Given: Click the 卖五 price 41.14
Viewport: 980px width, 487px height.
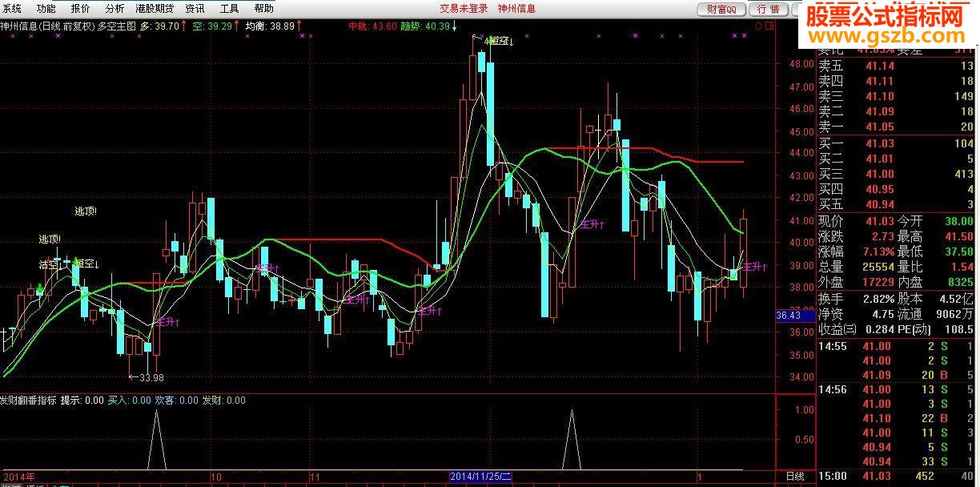Looking at the screenshot, I should pos(880,66).
